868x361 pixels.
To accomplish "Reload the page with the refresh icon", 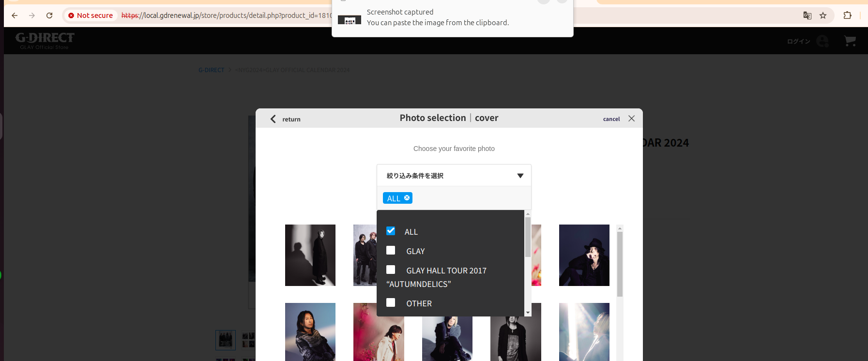I will click(x=49, y=15).
